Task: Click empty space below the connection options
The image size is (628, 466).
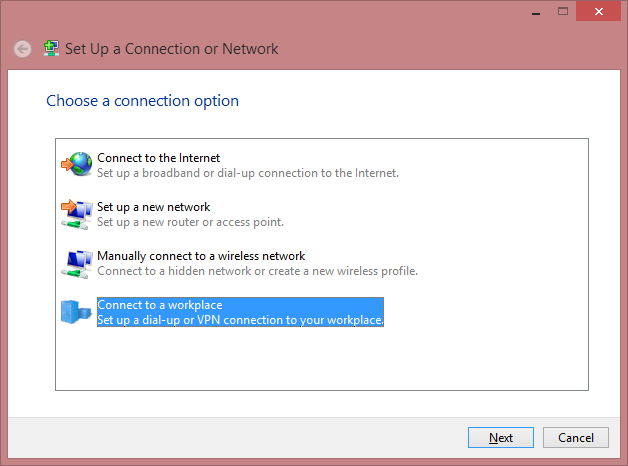Action: coord(322,358)
